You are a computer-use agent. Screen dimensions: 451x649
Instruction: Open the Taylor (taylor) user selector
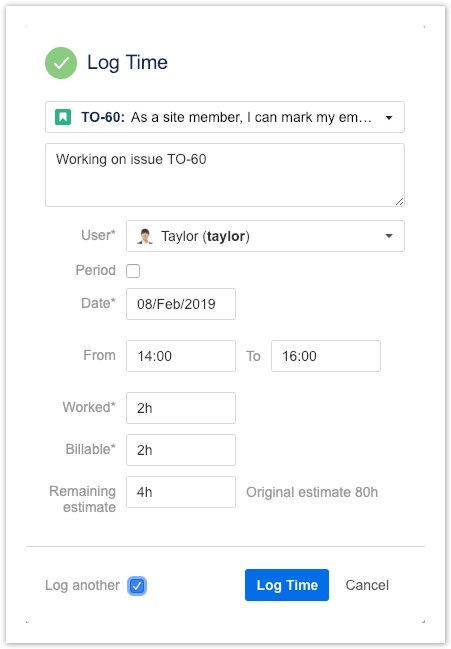pos(265,236)
